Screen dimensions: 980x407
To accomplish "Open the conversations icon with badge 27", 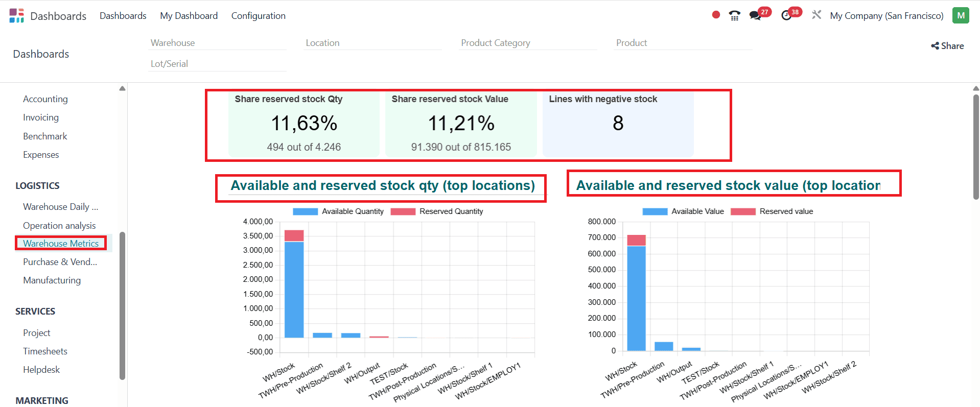I will point(755,15).
